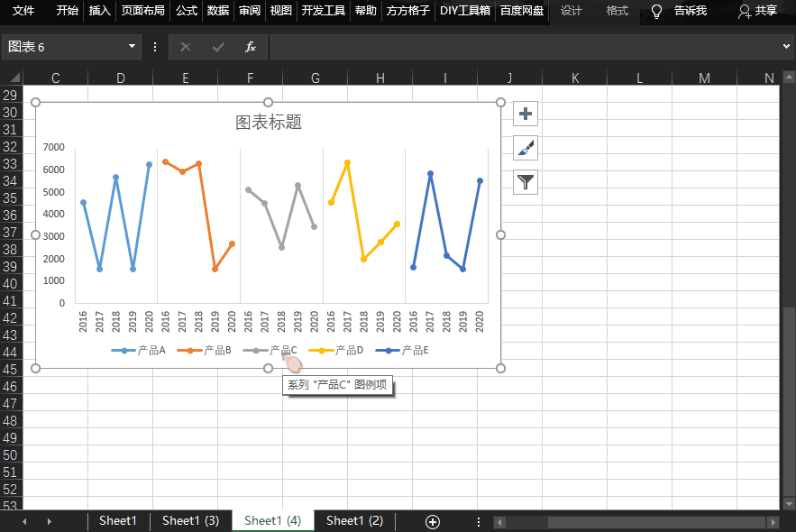Click the 产品A legend color marker
Screen dimensions: 796x532
coord(123,351)
